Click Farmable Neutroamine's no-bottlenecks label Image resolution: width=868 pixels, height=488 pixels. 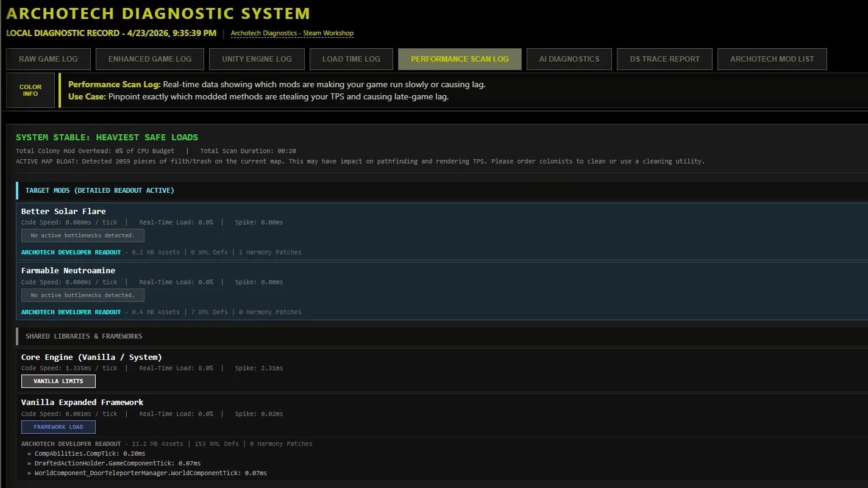(83, 295)
